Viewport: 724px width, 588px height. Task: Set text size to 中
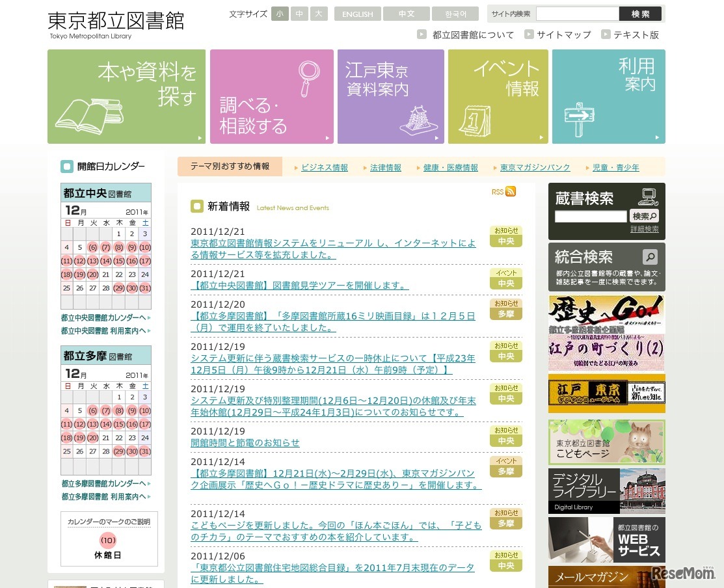pos(299,14)
